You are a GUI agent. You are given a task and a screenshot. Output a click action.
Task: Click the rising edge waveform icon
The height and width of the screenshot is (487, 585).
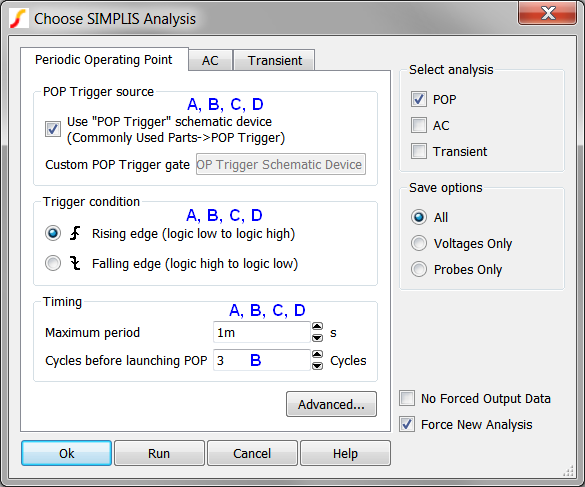pyautogui.click(x=75, y=233)
